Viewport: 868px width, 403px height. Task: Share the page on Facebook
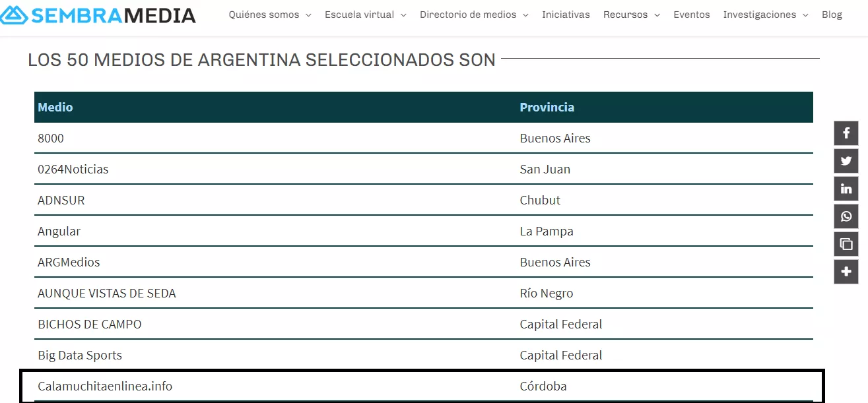click(x=846, y=133)
